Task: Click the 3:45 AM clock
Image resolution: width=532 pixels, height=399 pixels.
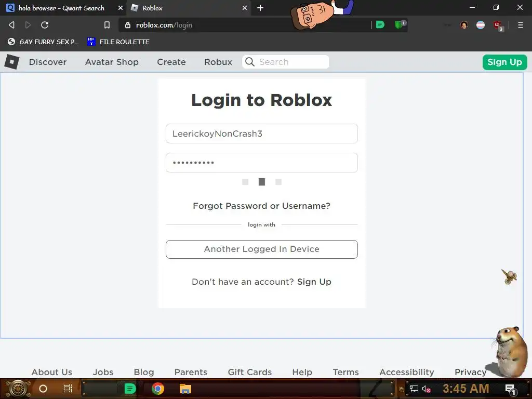Action: [466, 389]
